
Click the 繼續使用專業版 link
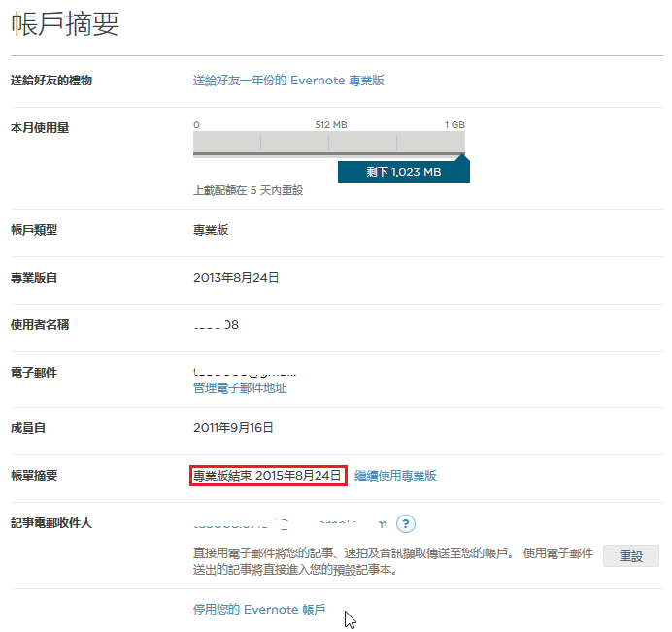(x=395, y=475)
